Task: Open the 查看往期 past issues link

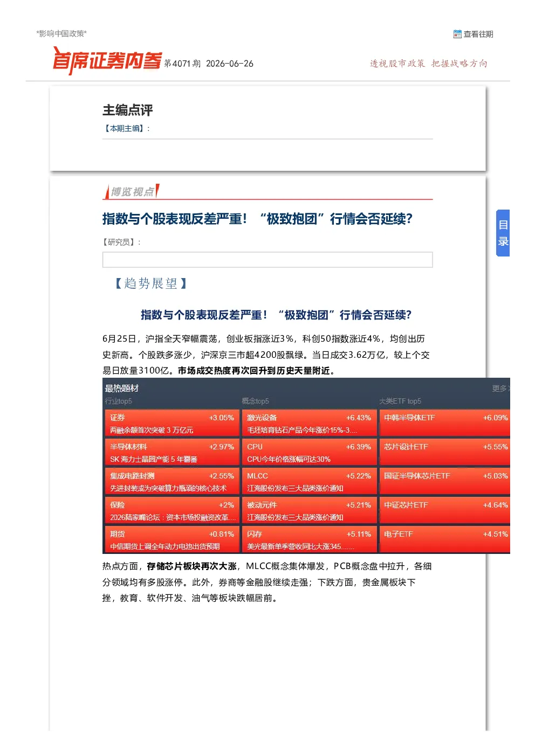Action: pyautogui.click(x=478, y=34)
